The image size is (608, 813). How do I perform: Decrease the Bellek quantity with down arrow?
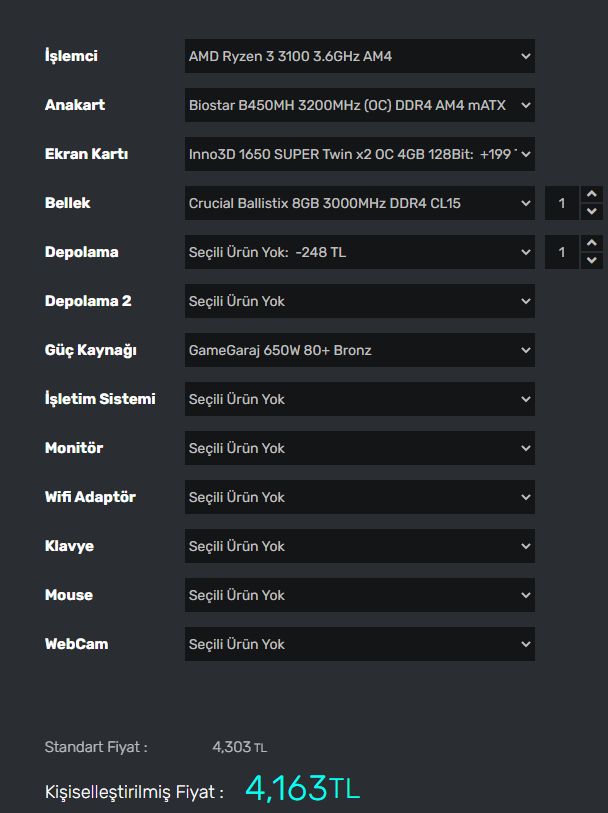coord(591,212)
